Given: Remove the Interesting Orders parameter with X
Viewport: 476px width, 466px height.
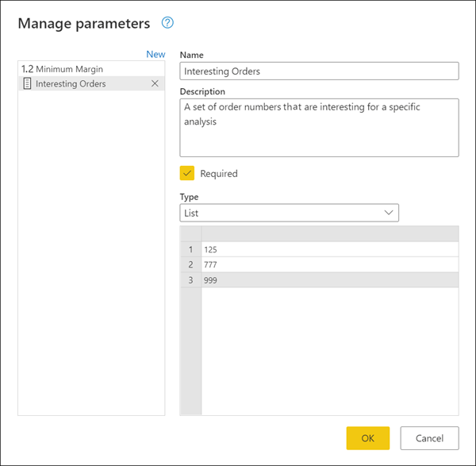Looking at the screenshot, I should [x=155, y=83].
